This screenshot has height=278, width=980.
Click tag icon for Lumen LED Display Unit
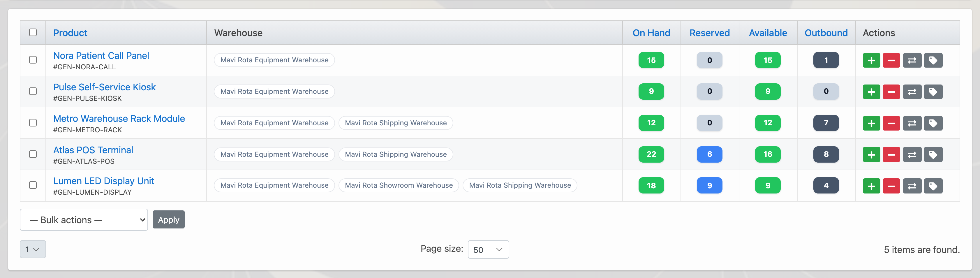tap(933, 186)
